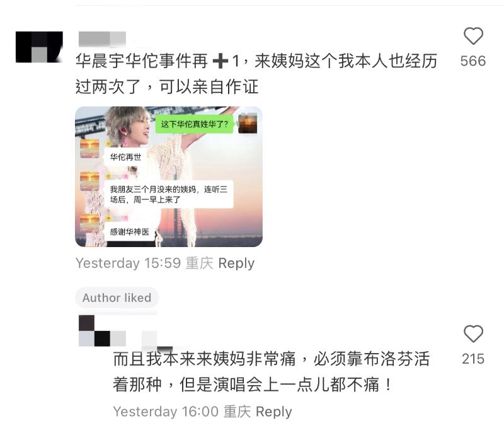Tap the 215 like count
This screenshot has height=428, width=504.
tap(473, 359)
